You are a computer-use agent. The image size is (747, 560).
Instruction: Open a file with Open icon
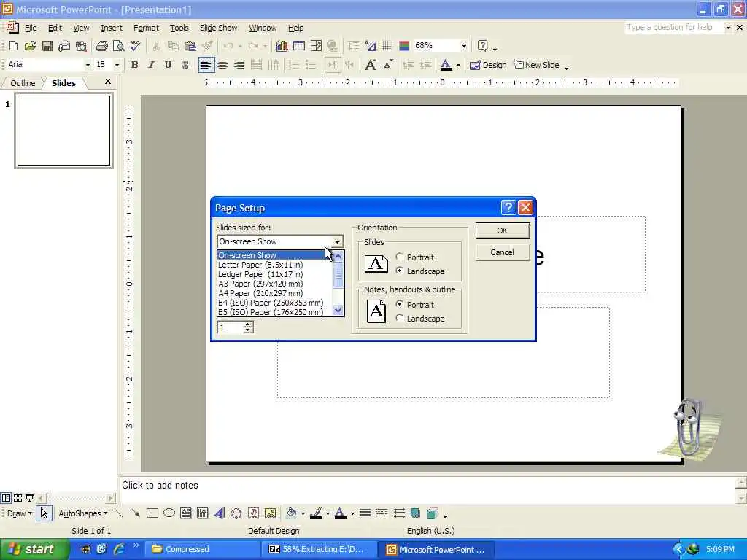click(x=30, y=46)
